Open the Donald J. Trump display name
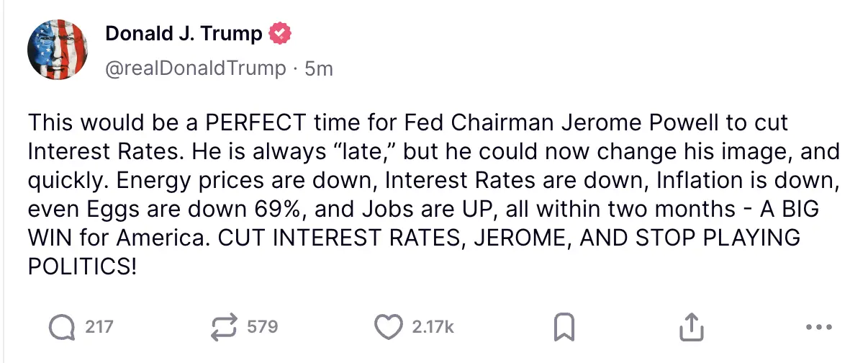The height and width of the screenshot is (363, 868). (184, 33)
